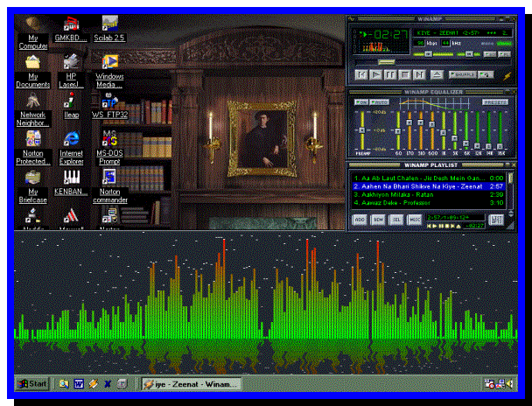This screenshot has height=406, width=532.
Task: Skip to previous track in Winamp
Action: click(361, 74)
